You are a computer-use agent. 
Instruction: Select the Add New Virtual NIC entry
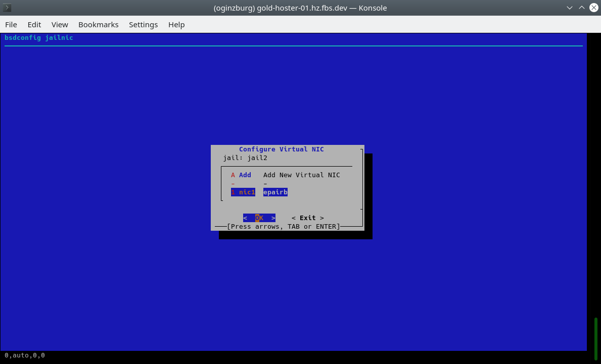pos(286,175)
